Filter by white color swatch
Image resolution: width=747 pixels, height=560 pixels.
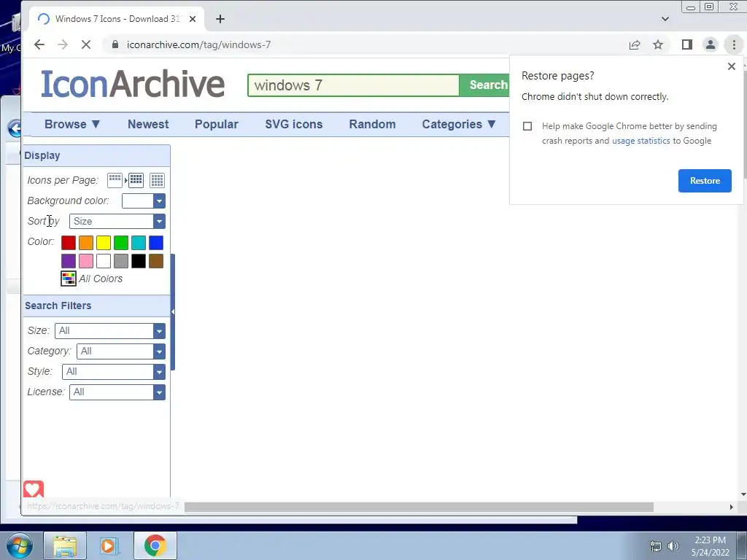pyautogui.click(x=104, y=261)
